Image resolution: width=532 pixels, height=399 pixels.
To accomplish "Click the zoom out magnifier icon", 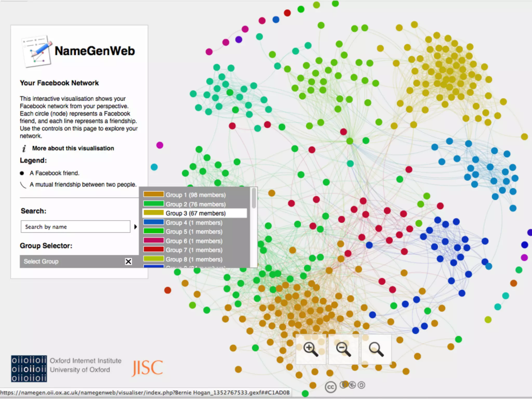I will click(343, 349).
